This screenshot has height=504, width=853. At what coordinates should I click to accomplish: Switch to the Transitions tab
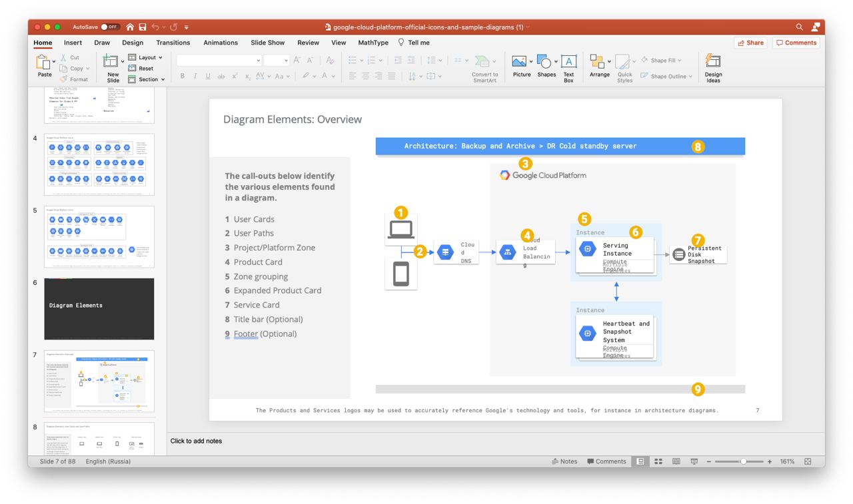coord(173,43)
